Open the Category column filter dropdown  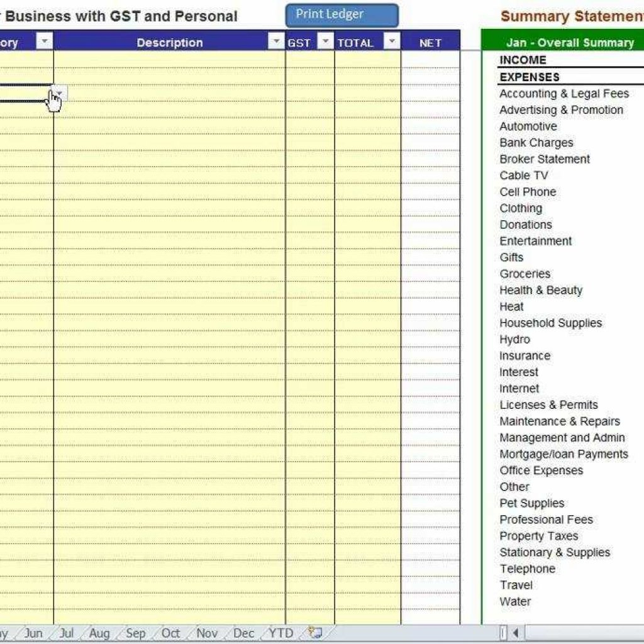pyautogui.click(x=45, y=41)
